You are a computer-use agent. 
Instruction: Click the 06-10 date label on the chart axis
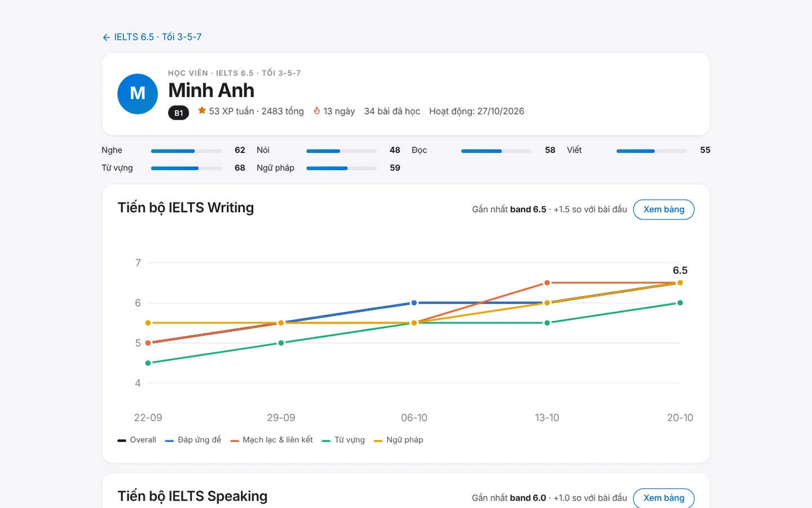tap(414, 418)
